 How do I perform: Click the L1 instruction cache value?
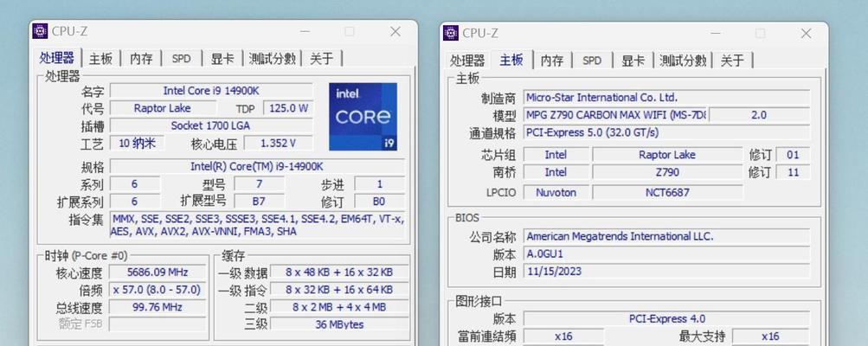tap(338, 290)
